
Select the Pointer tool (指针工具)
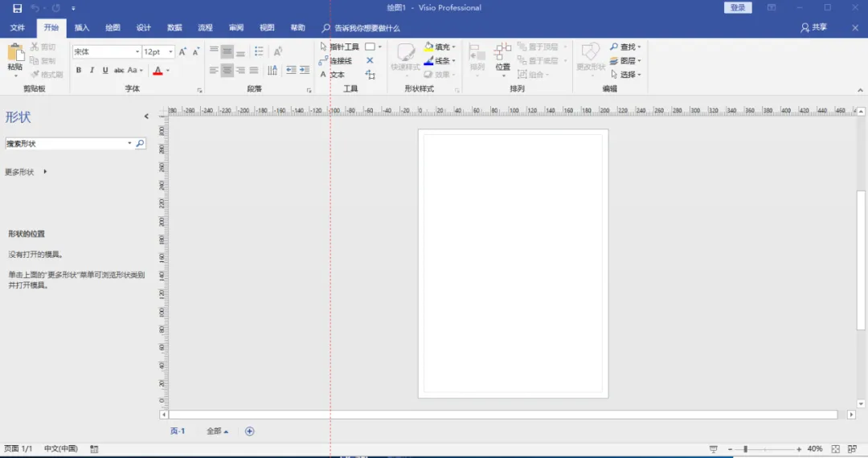click(x=339, y=47)
